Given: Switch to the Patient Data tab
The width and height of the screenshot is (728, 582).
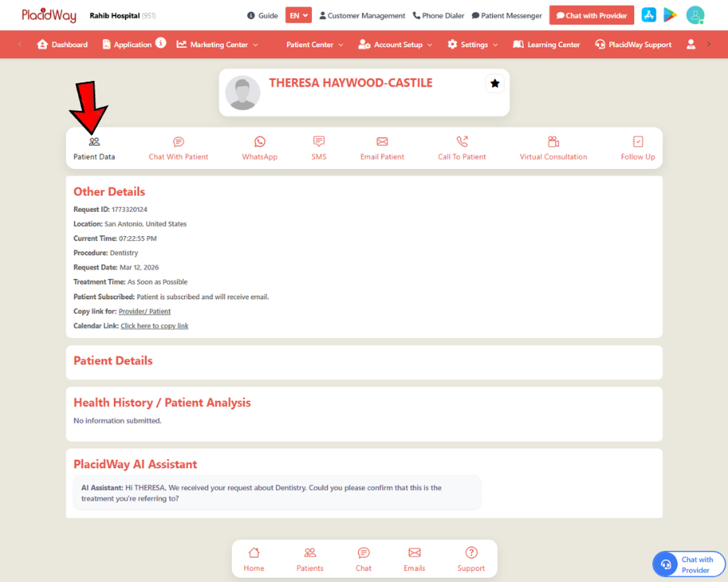Looking at the screenshot, I should [95, 147].
